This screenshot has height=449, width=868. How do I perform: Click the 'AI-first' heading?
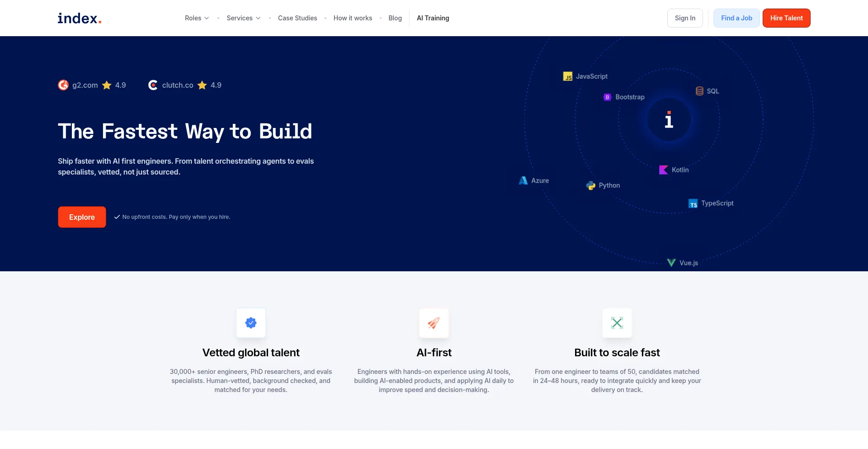pyautogui.click(x=434, y=353)
